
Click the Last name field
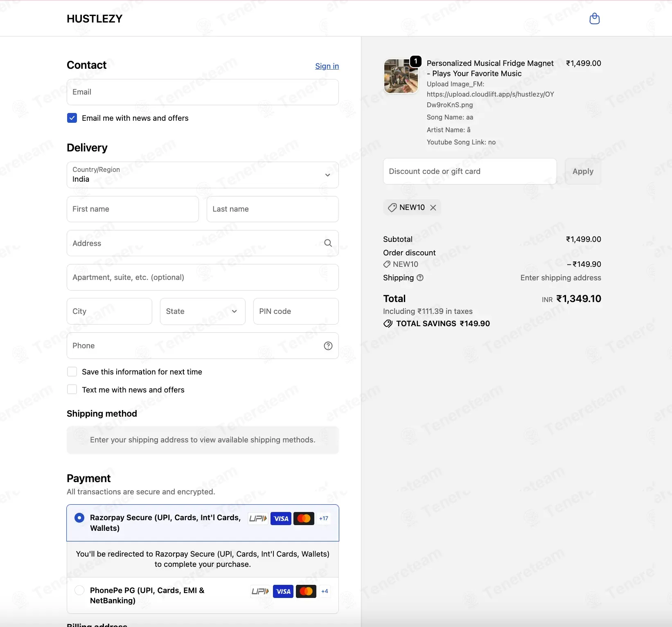(x=273, y=209)
